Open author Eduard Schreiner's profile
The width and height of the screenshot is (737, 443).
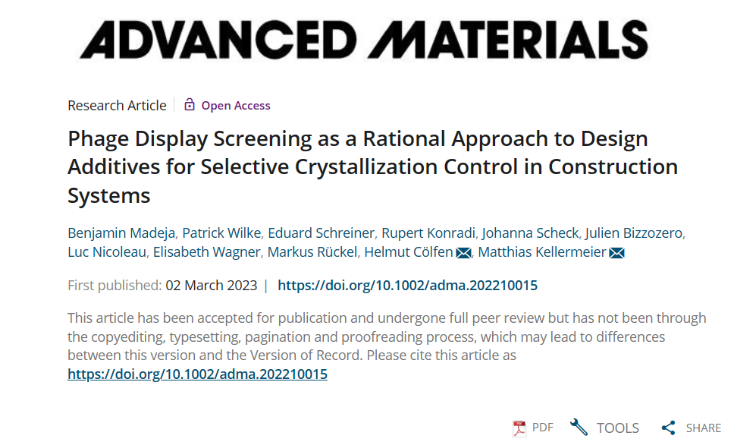point(321,233)
